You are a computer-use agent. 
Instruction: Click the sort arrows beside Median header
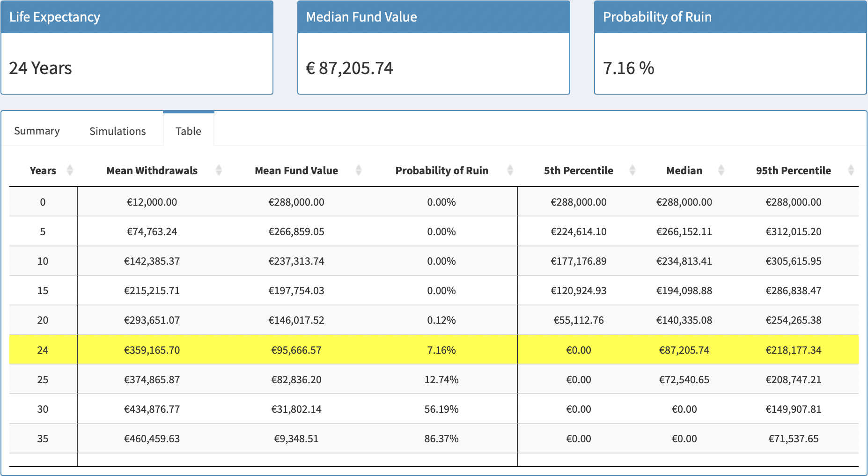pos(721,170)
